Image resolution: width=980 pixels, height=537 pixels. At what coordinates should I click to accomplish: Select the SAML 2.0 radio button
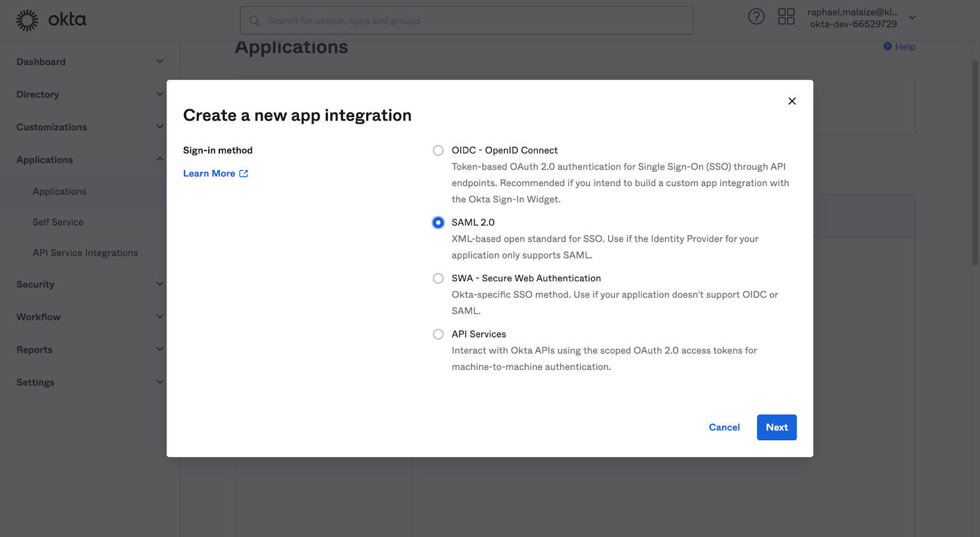(x=438, y=223)
